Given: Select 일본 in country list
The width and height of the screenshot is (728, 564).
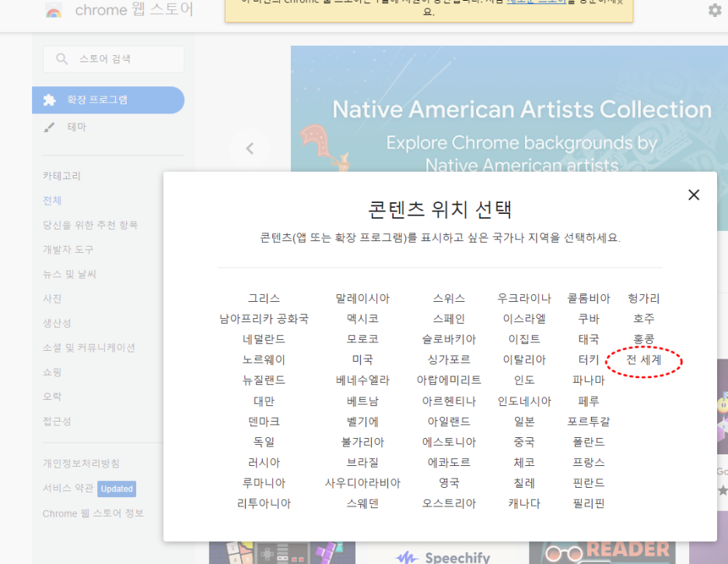Looking at the screenshot, I should tap(524, 422).
